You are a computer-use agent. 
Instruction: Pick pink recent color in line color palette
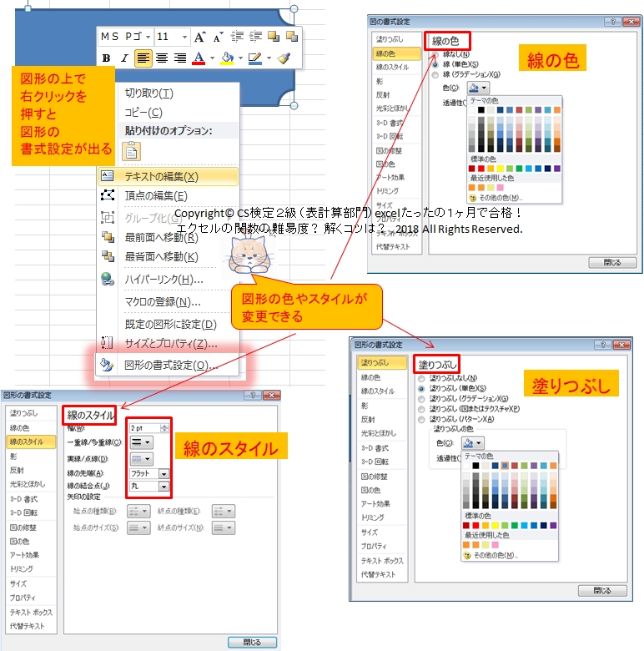click(x=500, y=188)
